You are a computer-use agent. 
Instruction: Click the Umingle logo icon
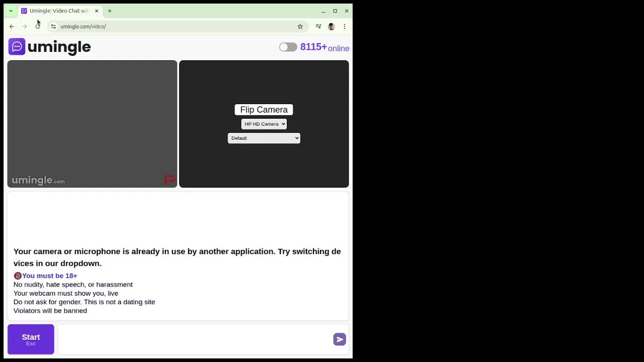point(17,47)
